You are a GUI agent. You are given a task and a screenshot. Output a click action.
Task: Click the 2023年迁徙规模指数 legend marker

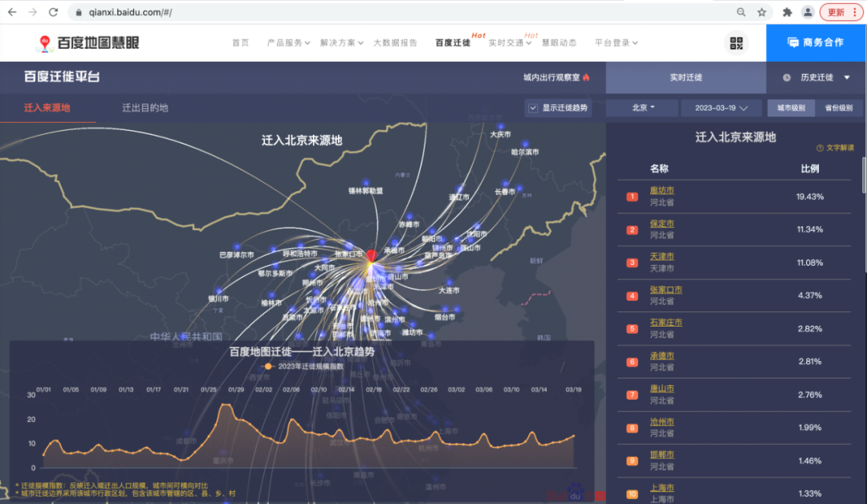click(x=268, y=367)
